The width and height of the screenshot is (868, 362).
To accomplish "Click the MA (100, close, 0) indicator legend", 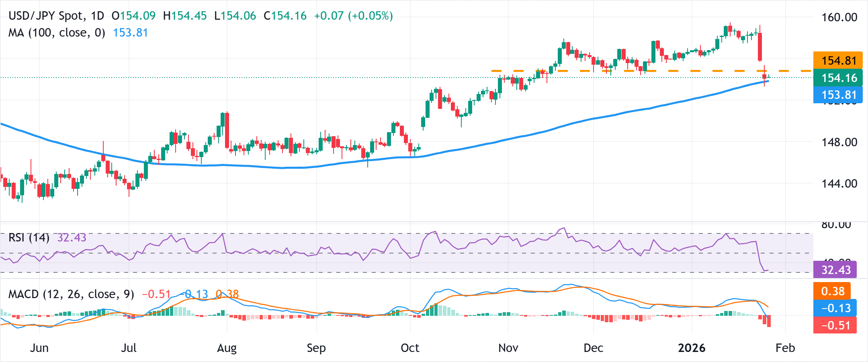I will point(56,33).
